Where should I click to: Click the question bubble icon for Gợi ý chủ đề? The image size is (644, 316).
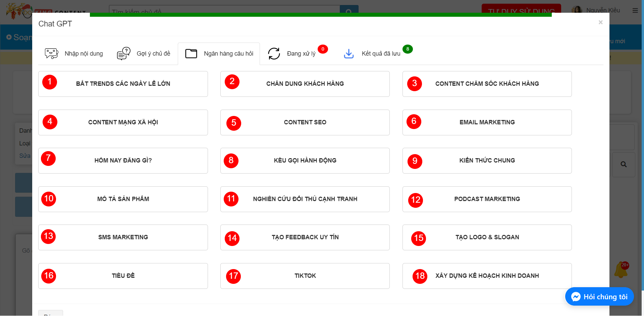point(124,53)
